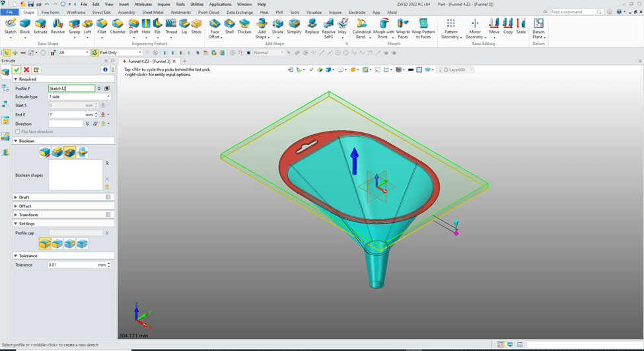The image size is (644, 351).
Task: Switch to the Sheet Metal ribbon tab
Action: (153, 12)
